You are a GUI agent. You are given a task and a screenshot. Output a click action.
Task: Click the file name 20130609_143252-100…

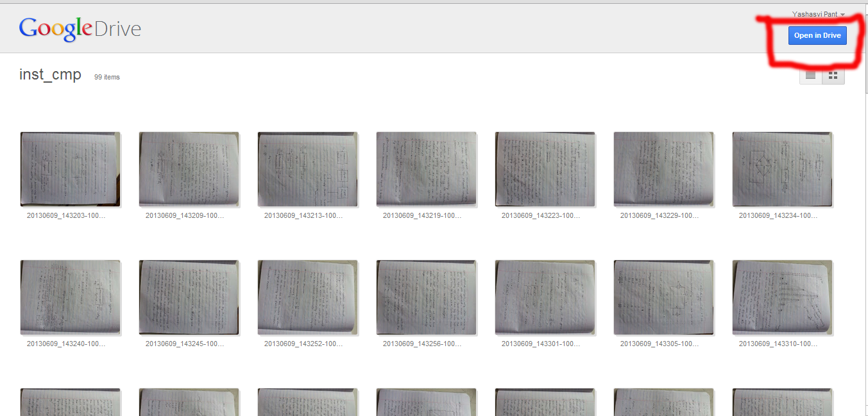(x=303, y=344)
